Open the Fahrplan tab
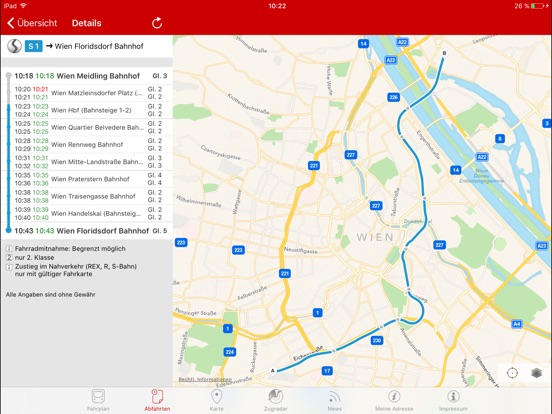The image size is (552, 414). tap(98, 400)
